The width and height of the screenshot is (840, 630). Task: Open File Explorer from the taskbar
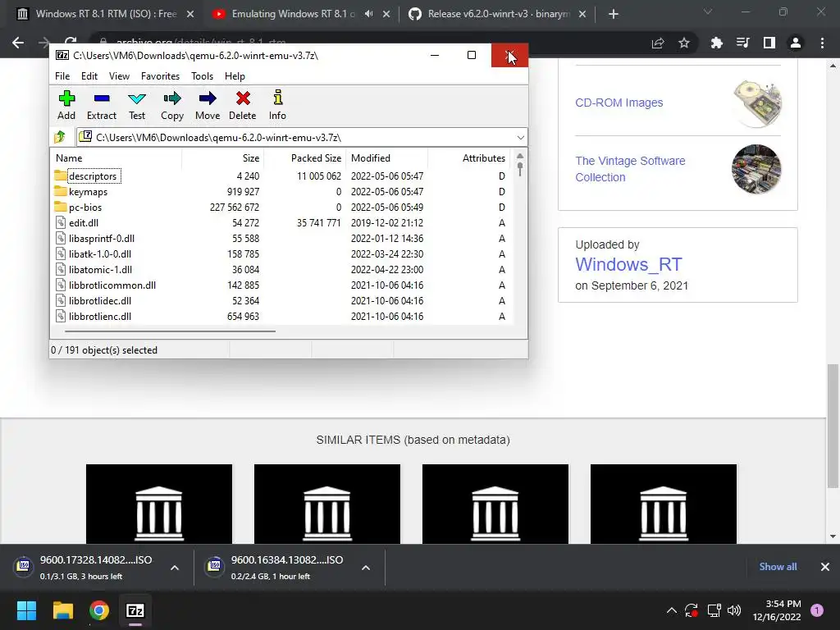62,610
